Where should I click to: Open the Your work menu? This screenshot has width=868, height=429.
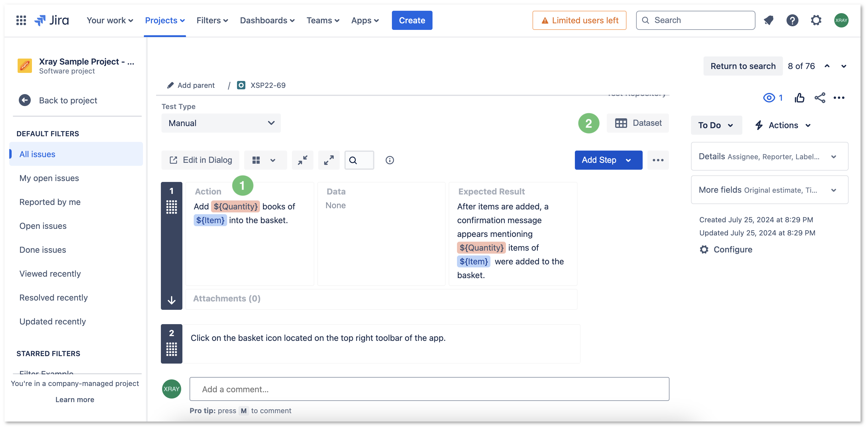point(110,20)
